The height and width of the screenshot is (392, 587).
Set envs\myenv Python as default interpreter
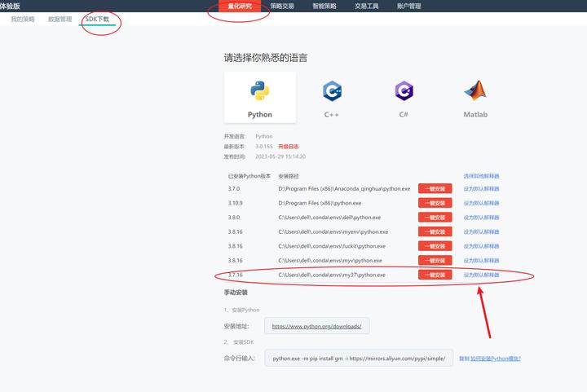tap(482, 232)
